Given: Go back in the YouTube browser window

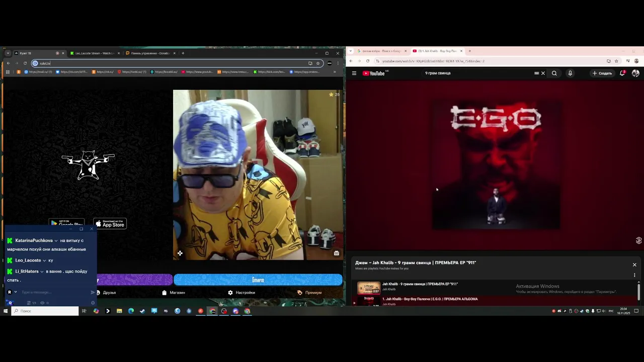Looking at the screenshot, I should 351,61.
